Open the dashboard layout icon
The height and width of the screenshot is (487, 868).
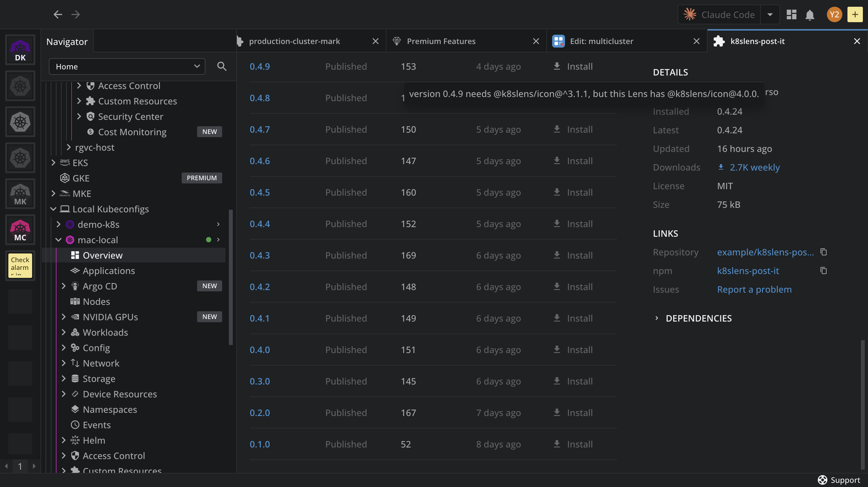coord(791,14)
